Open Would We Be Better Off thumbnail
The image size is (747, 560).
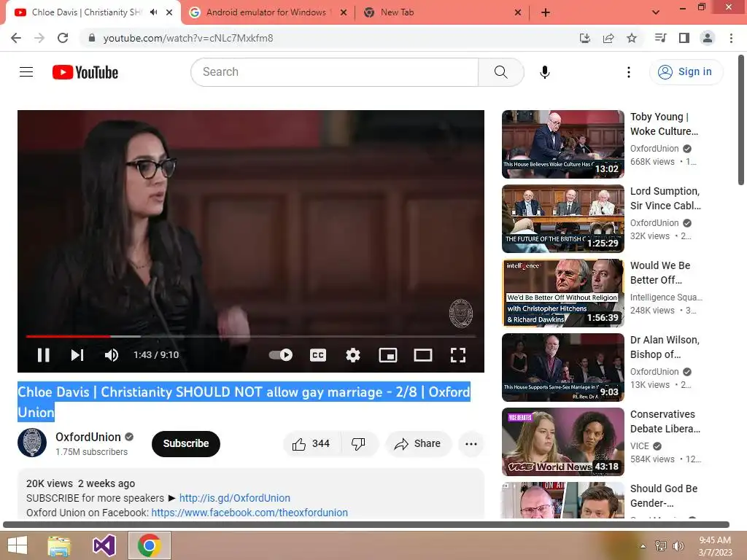562,293
